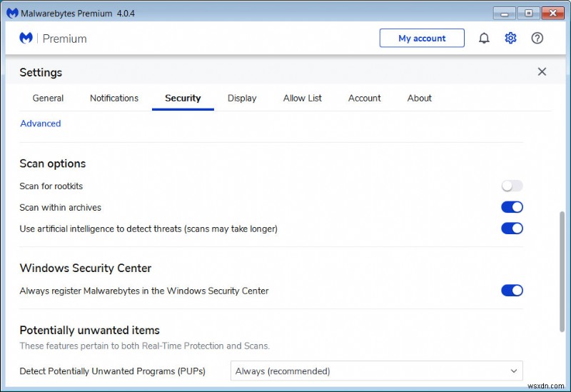Open the About tab
Image resolution: width=571 pixels, height=392 pixels.
419,98
